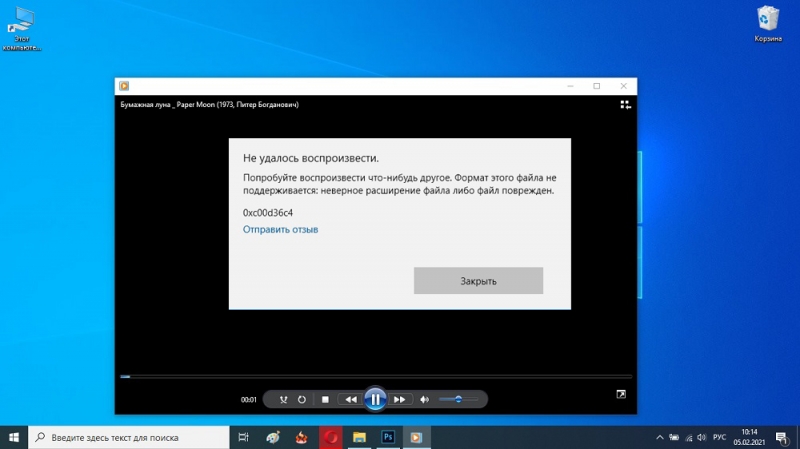
Task: Click the taskbar search field
Action: coord(129,437)
